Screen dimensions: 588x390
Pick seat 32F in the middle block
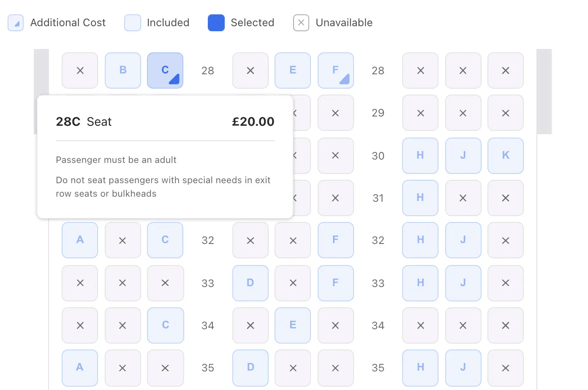[x=335, y=240]
